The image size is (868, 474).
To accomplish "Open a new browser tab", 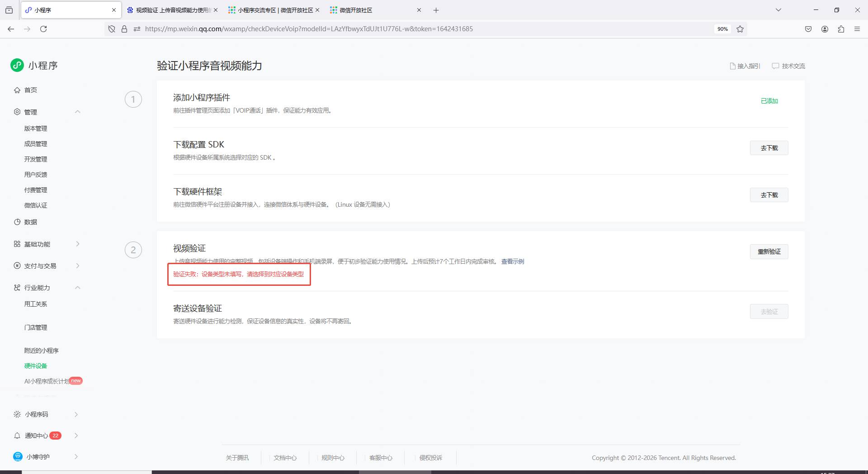I will coord(436,10).
